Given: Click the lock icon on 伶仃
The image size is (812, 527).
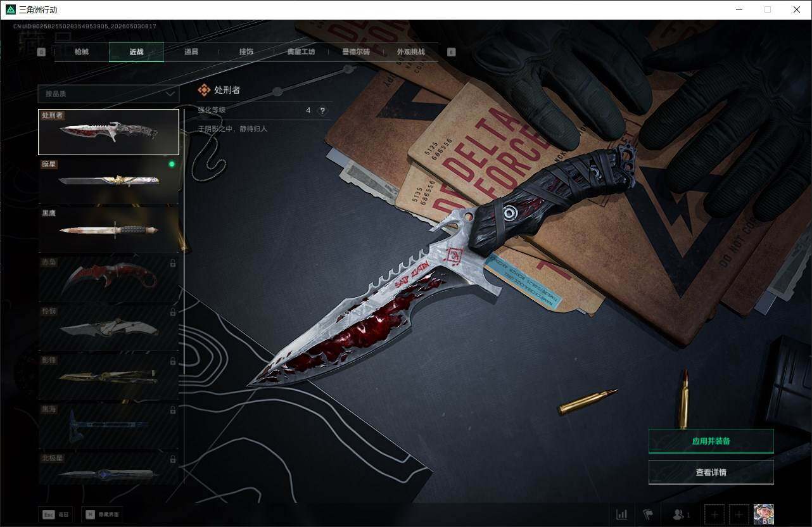Looking at the screenshot, I should point(172,312).
